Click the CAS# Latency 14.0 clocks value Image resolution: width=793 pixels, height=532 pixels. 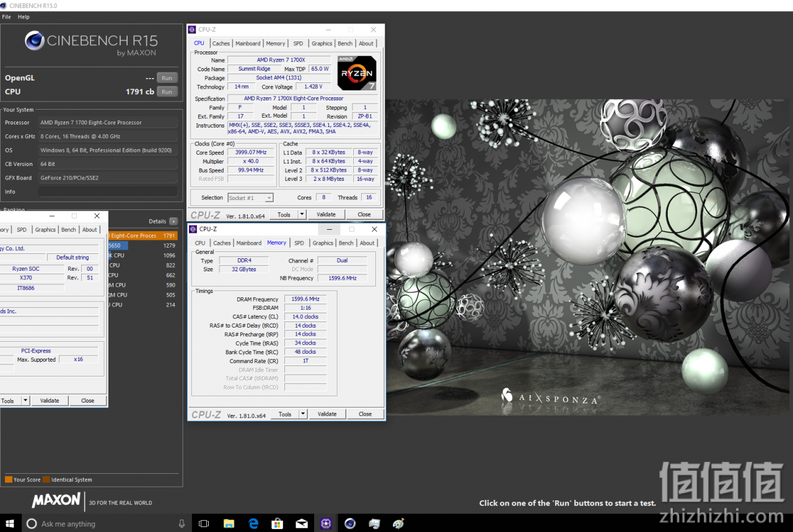[305, 316]
